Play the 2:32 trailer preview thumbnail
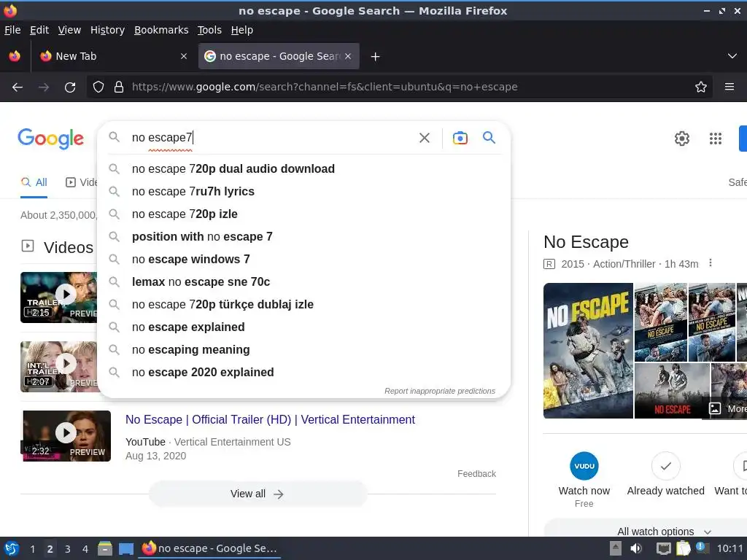 66,436
